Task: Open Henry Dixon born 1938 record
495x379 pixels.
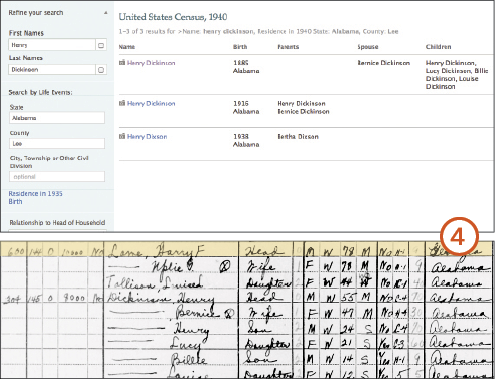Action: click(147, 136)
